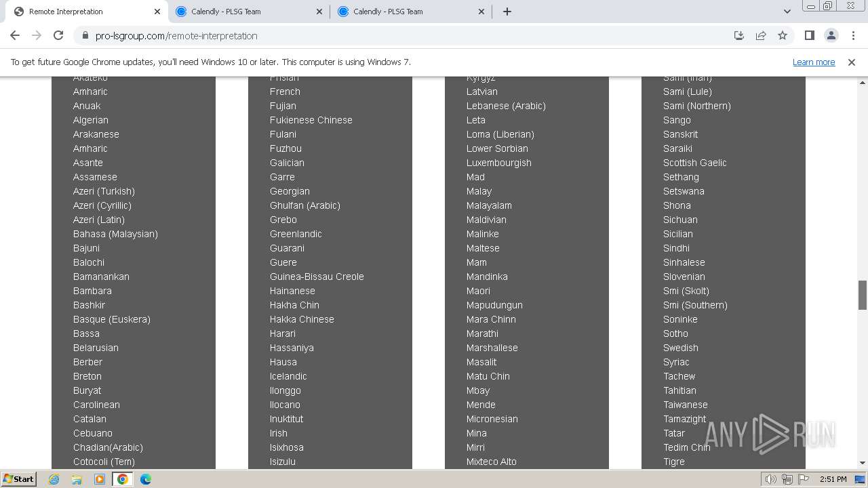Launch Internet Explorer from taskbar
The width and height of the screenshot is (868, 488).
tap(54, 479)
